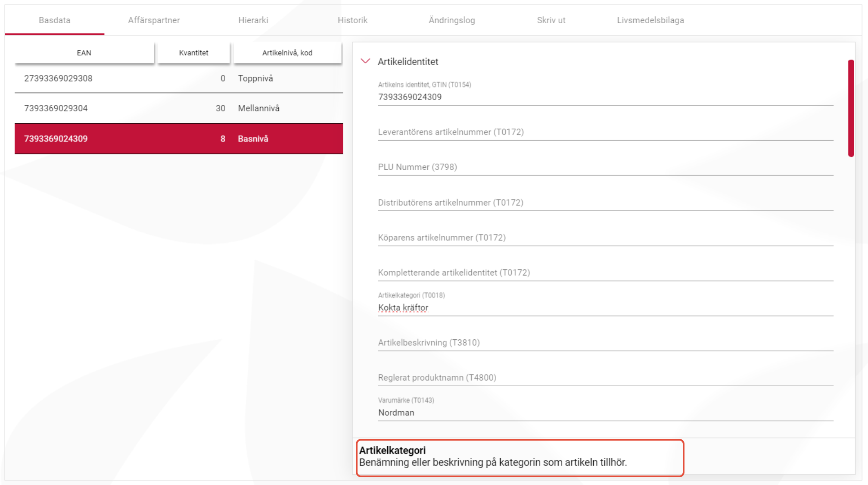Select the Basdata tab
The height and width of the screenshot is (485, 868).
(54, 20)
